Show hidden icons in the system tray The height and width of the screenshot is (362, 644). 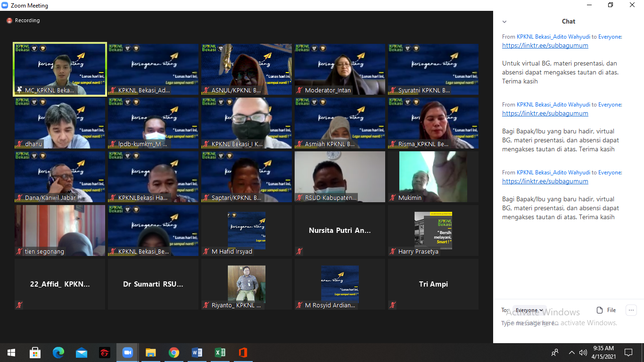pyautogui.click(x=571, y=353)
